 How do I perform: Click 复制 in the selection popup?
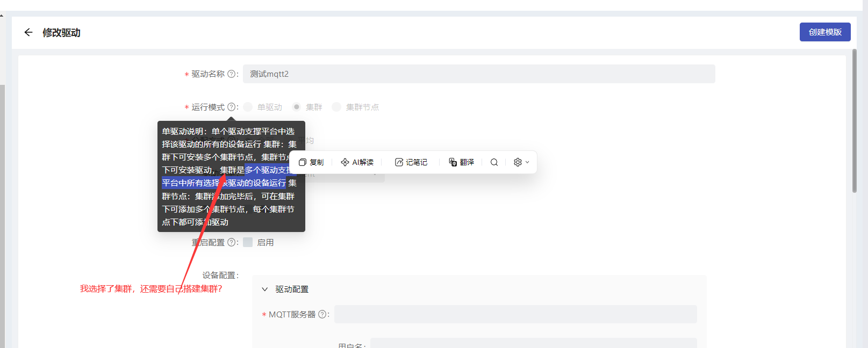click(311, 162)
